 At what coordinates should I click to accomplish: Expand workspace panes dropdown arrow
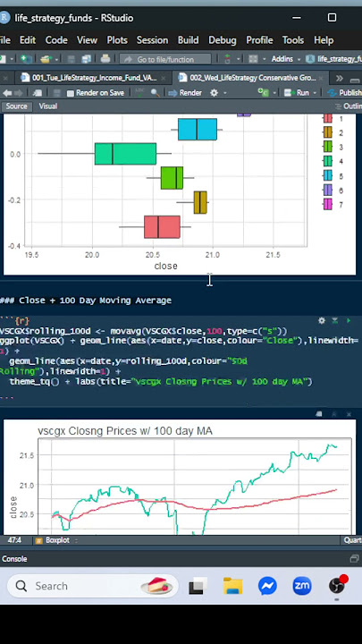tap(265, 60)
